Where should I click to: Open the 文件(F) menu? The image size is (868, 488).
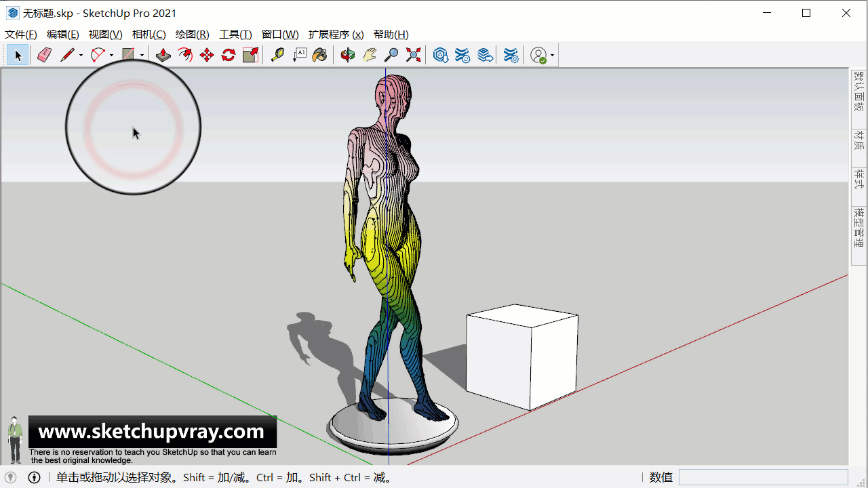pyautogui.click(x=21, y=35)
